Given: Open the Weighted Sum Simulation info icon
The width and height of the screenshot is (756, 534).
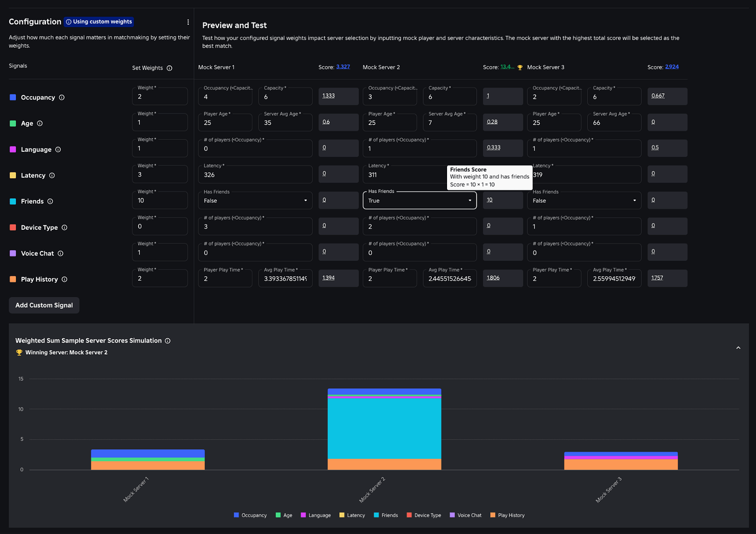Looking at the screenshot, I should tap(168, 340).
